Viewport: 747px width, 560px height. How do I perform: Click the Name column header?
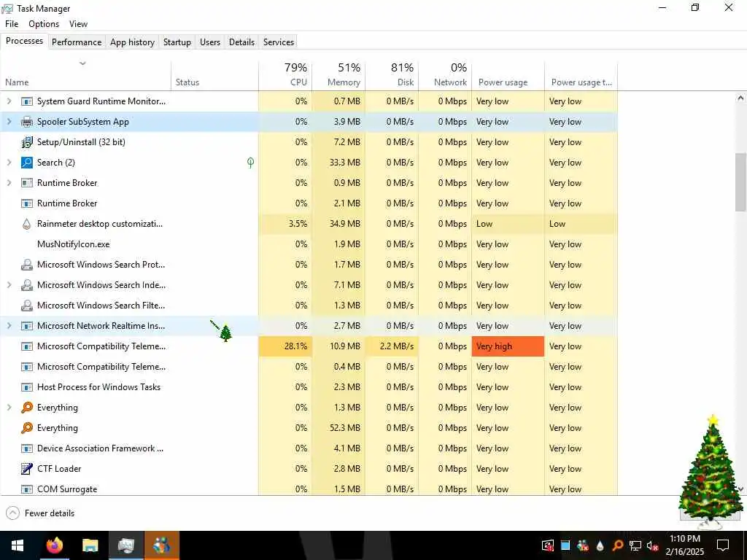(86, 75)
